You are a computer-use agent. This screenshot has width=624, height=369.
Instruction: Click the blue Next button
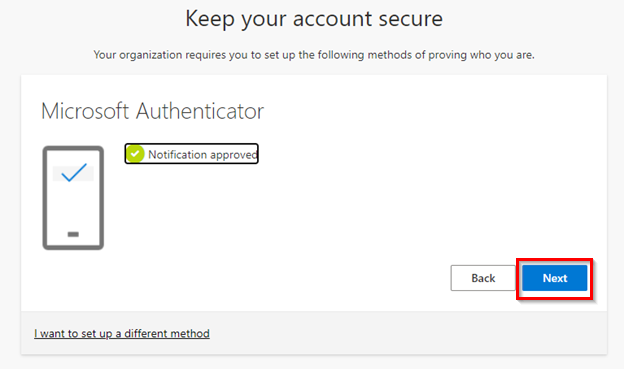[x=554, y=278]
